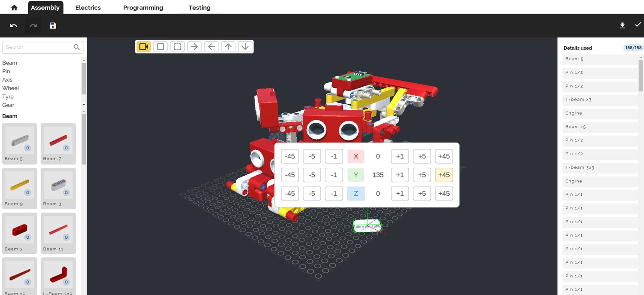Rotate Y by +45 degrees

[x=444, y=175]
